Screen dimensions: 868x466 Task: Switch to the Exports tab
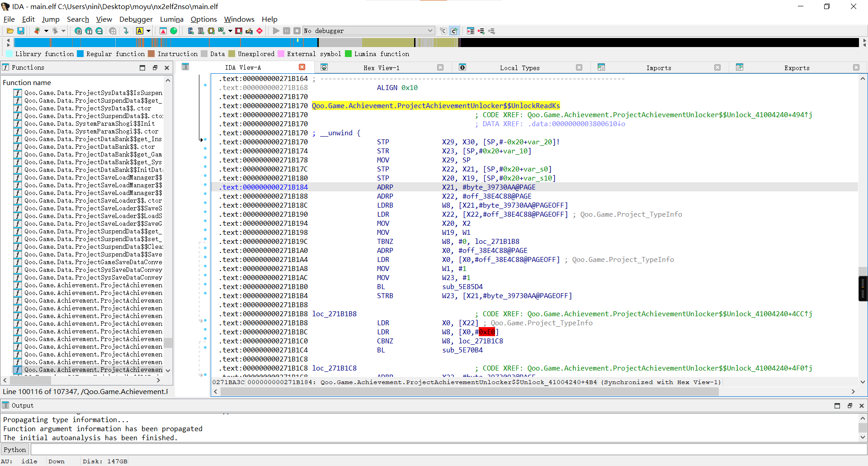797,68
